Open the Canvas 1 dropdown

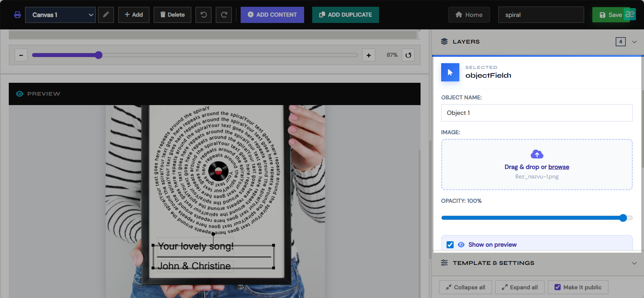coord(60,15)
